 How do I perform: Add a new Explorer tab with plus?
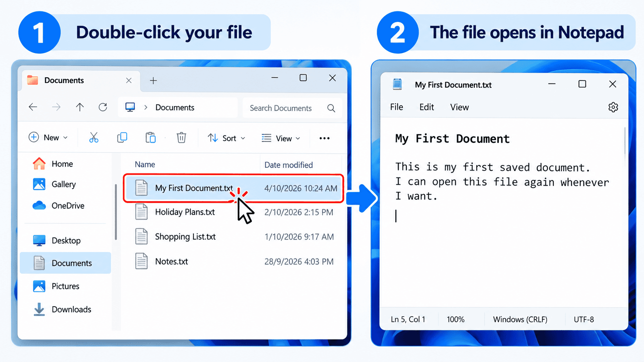tap(153, 80)
